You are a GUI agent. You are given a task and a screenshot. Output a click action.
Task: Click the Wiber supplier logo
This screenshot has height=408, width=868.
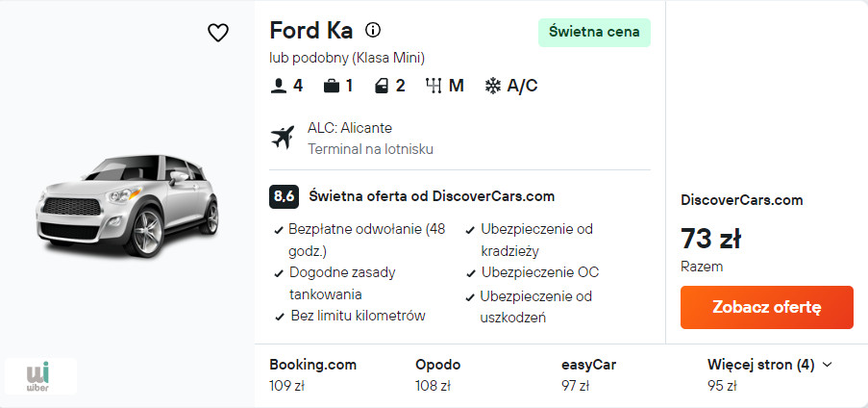pos(40,374)
